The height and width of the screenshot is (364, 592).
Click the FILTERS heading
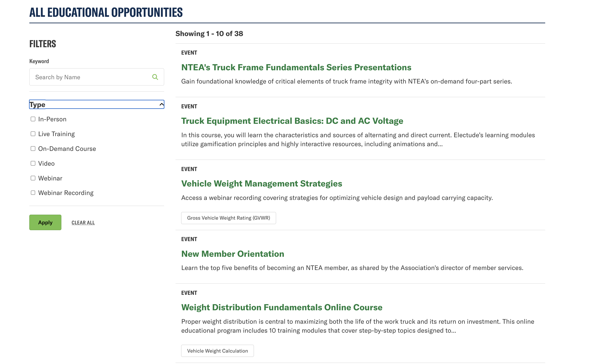coord(43,44)
